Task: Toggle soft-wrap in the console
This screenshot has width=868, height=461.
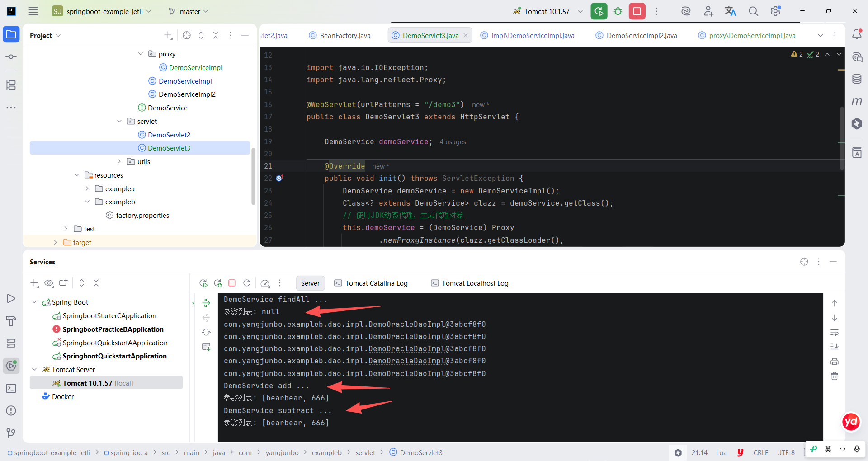Action: pos(835,333)
